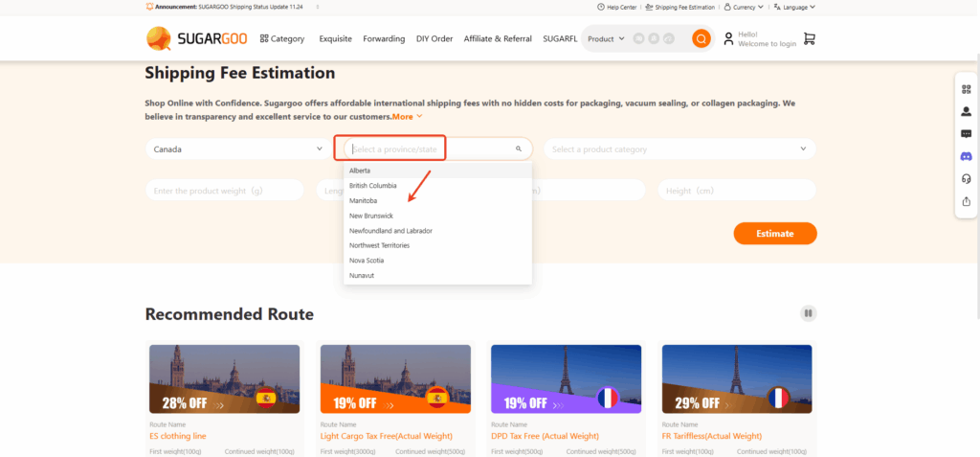Click the SUGARGOO logo

tap(197, 39)
